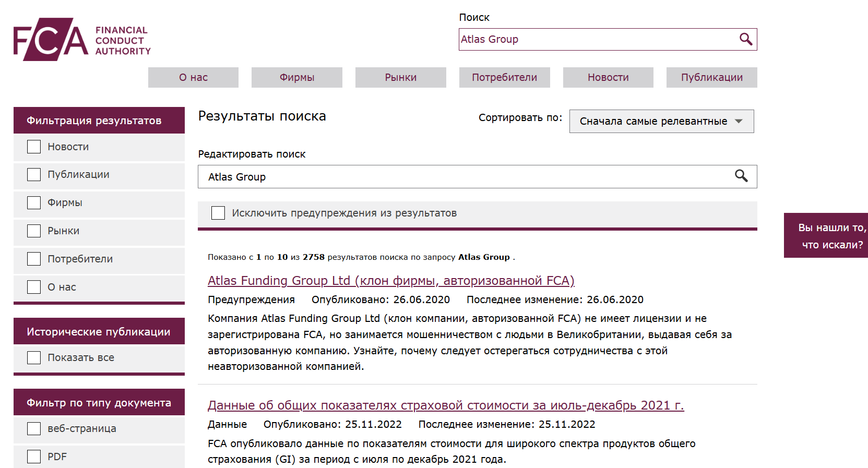Image resolution: width=868 pixels, height=468 pixels.
Task: Click the FCA logo to go home
Action: (82, 40)
